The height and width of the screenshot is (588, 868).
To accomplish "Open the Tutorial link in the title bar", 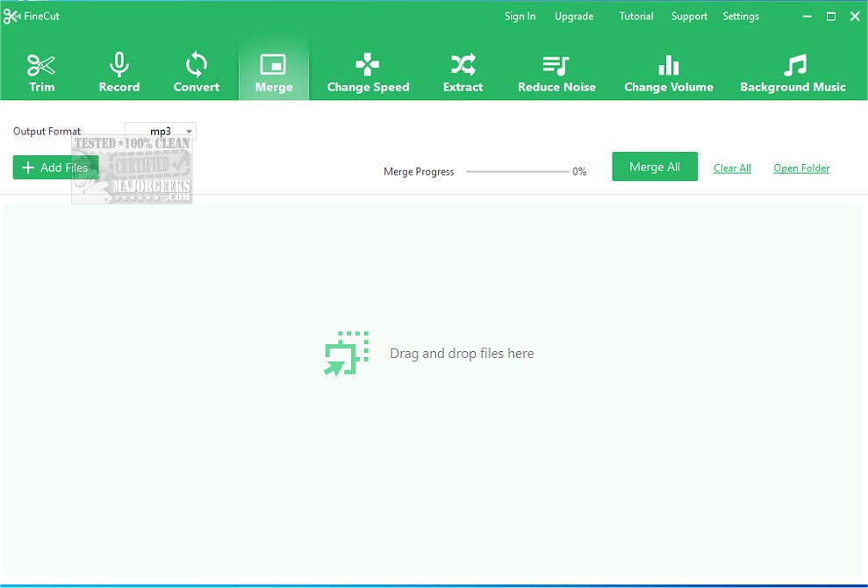I will [x=636, y=17].
